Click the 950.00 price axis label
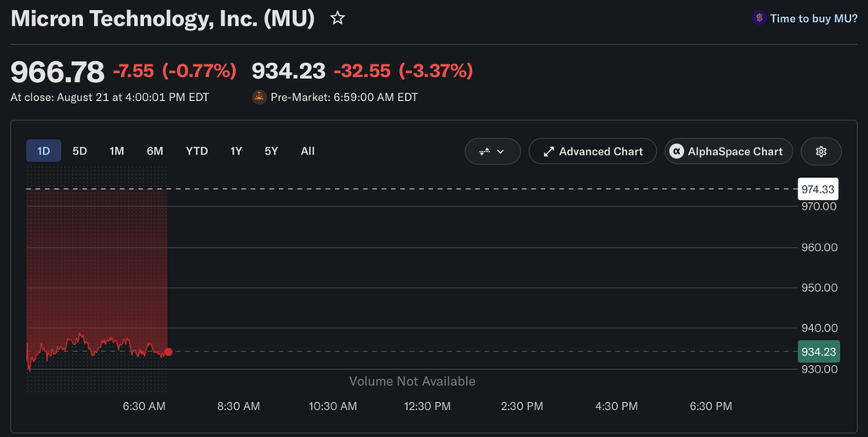This screenshot has width=868, height=437. click(x=820, y=288)
